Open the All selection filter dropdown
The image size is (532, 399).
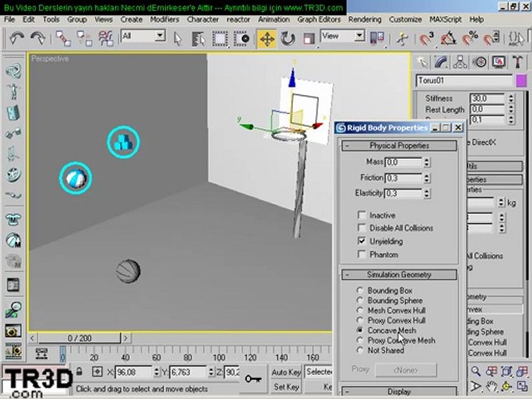click(160, 35)
